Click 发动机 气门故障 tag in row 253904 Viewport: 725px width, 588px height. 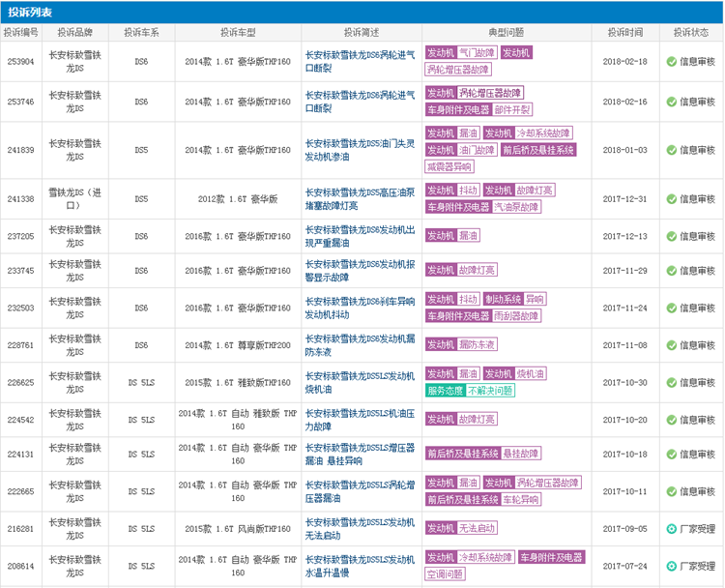(x=461, y=53)
